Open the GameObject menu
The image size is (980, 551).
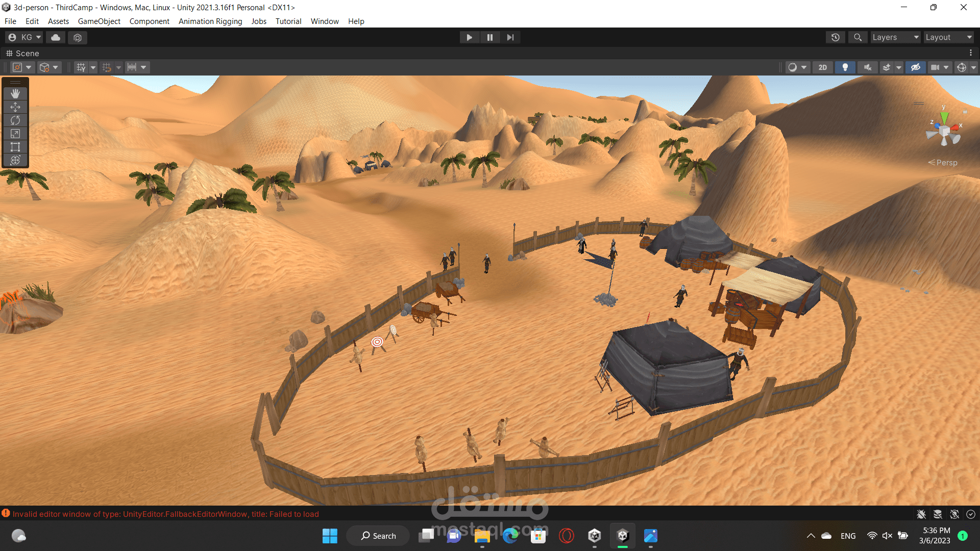point(99,21)
